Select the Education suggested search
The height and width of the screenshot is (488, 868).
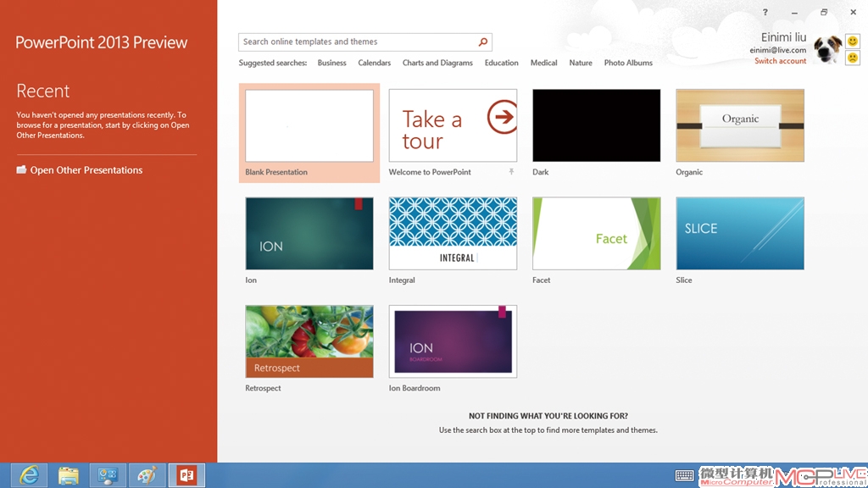pyautogui.click(x=502, y=63)
